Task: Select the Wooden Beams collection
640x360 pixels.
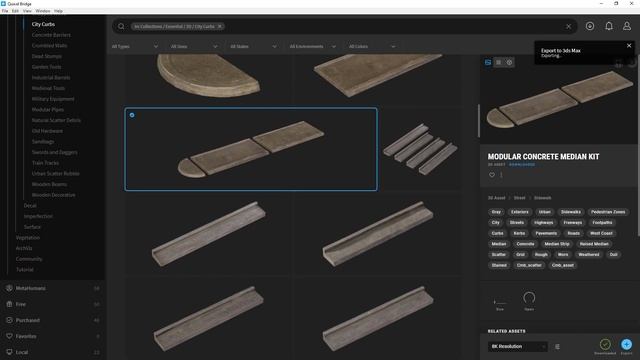Action: (x=49, y=184)
